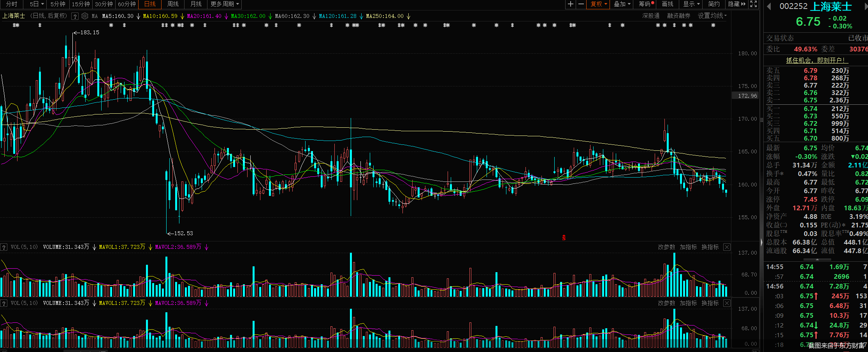Screen dimensions: 868x352
Task: Close the first VOL indicator panel
Action: (727, 247)
